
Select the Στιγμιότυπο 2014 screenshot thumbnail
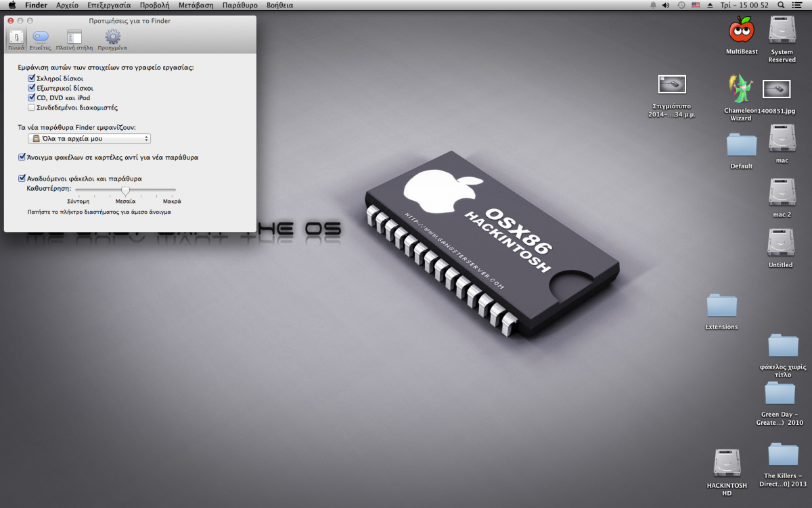coord(672,84)
